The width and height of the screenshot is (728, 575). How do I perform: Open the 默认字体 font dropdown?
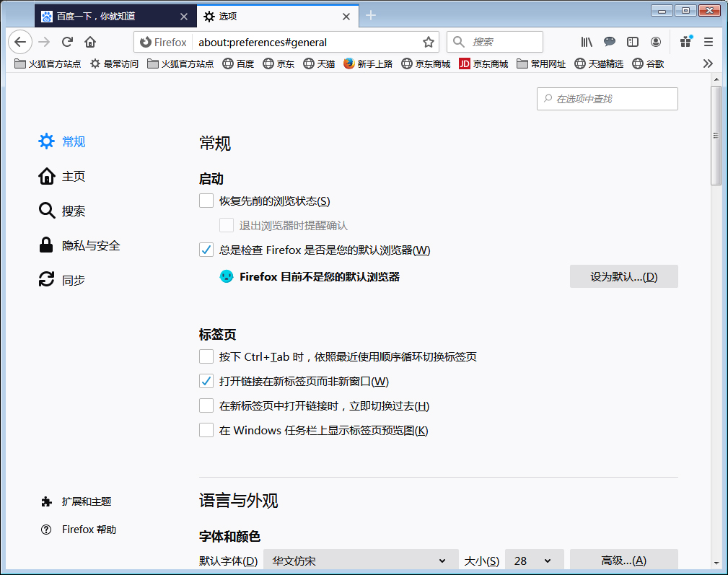coord(361,560)
